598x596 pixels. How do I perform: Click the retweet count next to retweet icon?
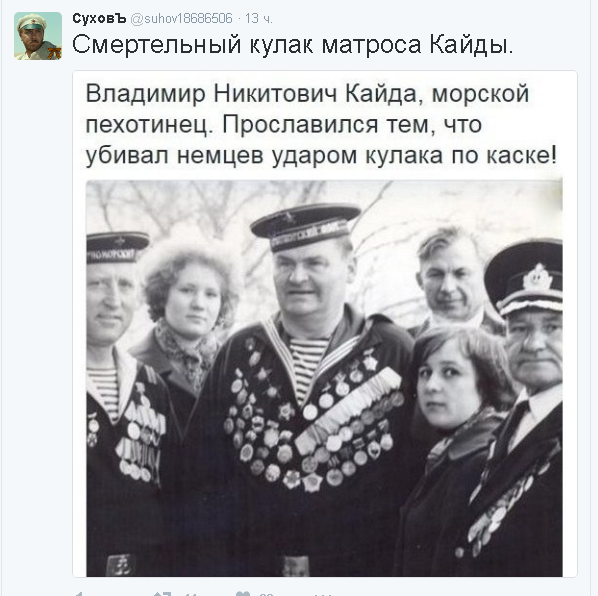190,594
